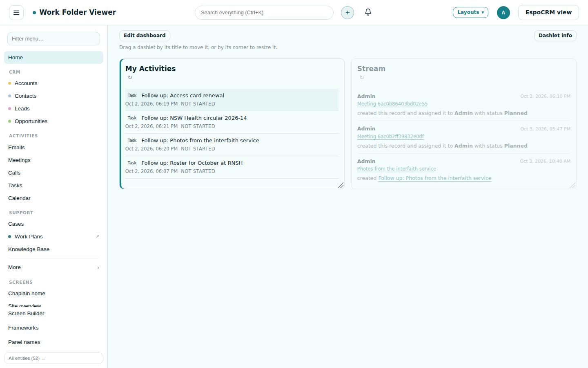Open Screen Builder
The image size is (588, 368).
pos(53,314)
